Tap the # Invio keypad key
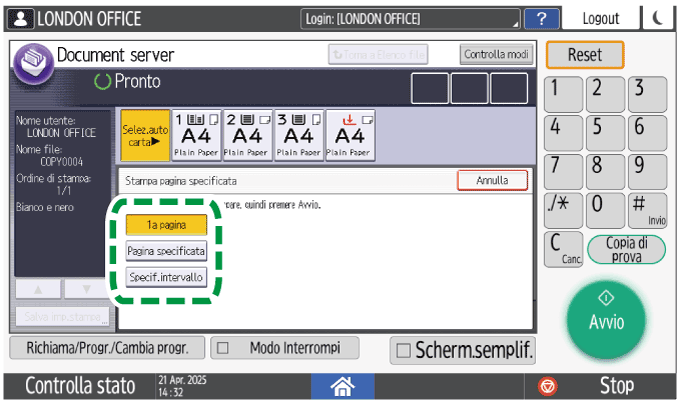680x404 pixels. (647, 211)
